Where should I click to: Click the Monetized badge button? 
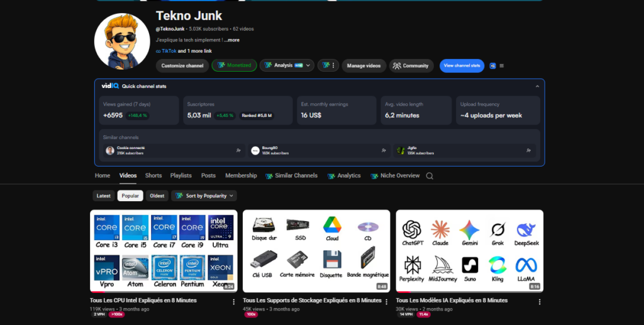click(234, 65)
